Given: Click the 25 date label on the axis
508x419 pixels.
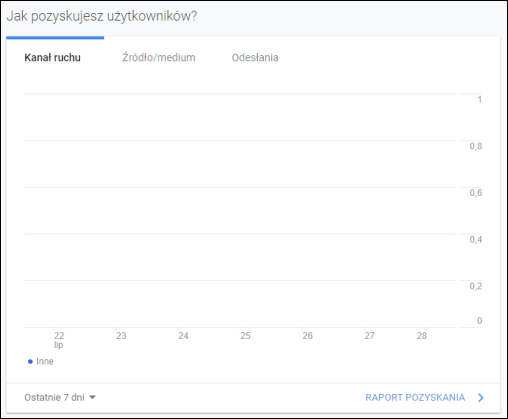Looking at the screenshot, I should (245, 335).
